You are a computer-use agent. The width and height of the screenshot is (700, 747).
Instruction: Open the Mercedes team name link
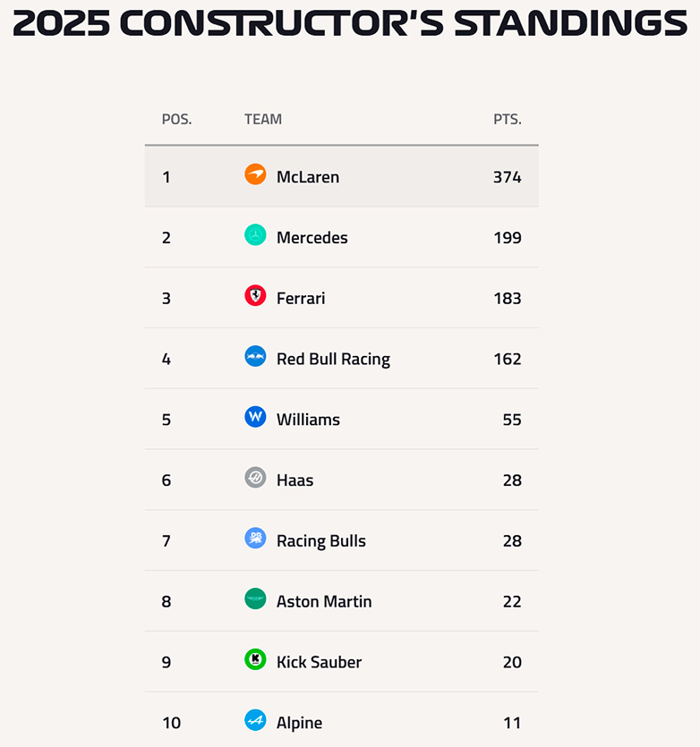point(312,238)
